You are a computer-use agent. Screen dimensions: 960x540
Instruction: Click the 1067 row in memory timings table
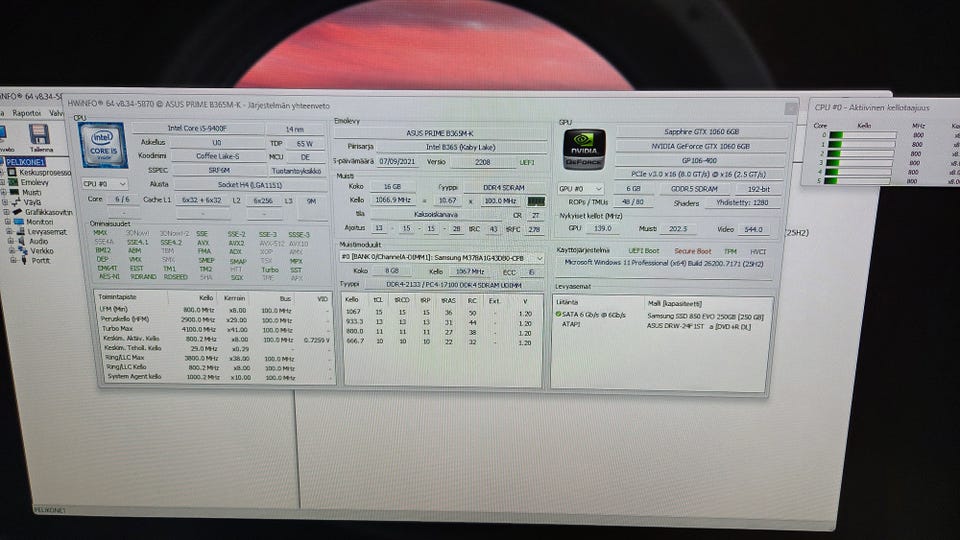point(441,312)
